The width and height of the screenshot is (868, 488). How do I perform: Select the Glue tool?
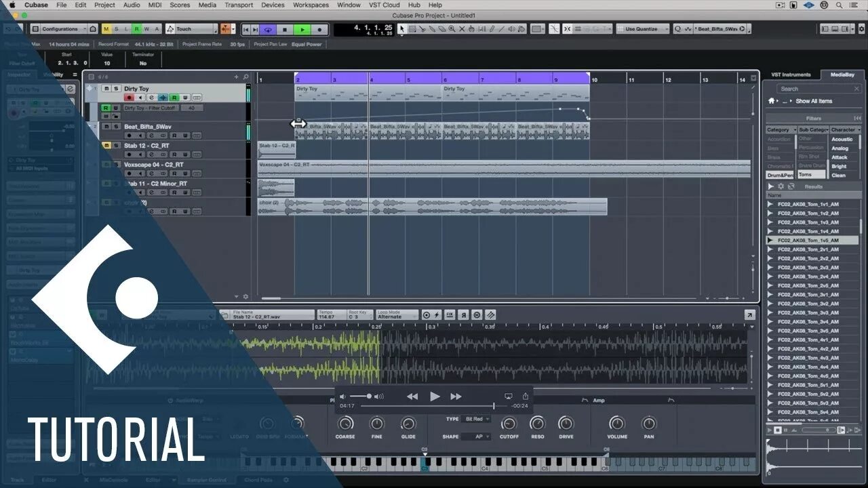[x=432, y=29]
